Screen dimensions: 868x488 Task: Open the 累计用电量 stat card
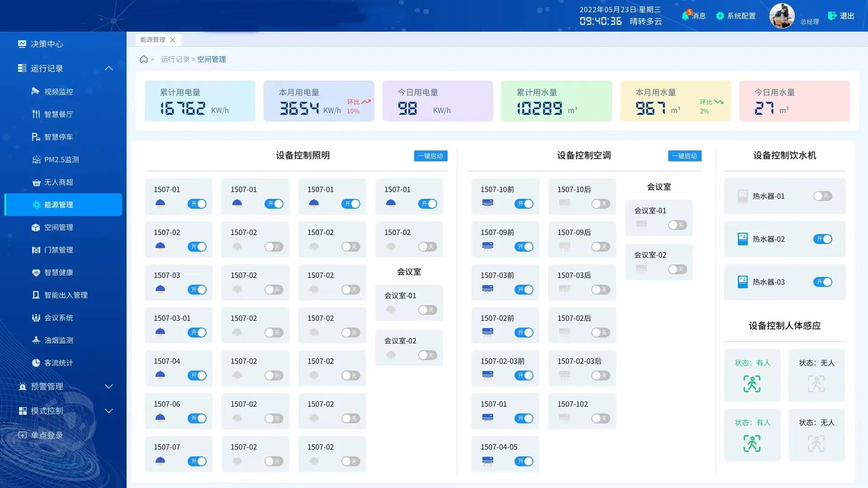(200, 101)
